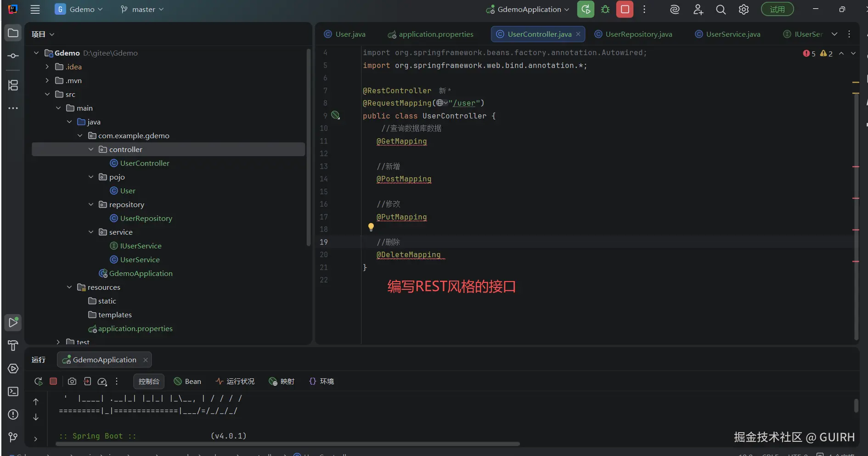This screenshot has width=868, height=456.
Task: Collapse the service package
Action: (x=91, y=232)
